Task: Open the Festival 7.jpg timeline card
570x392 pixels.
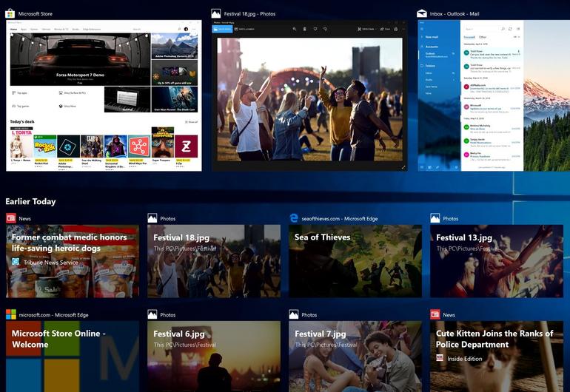Action: pos(355,356)
